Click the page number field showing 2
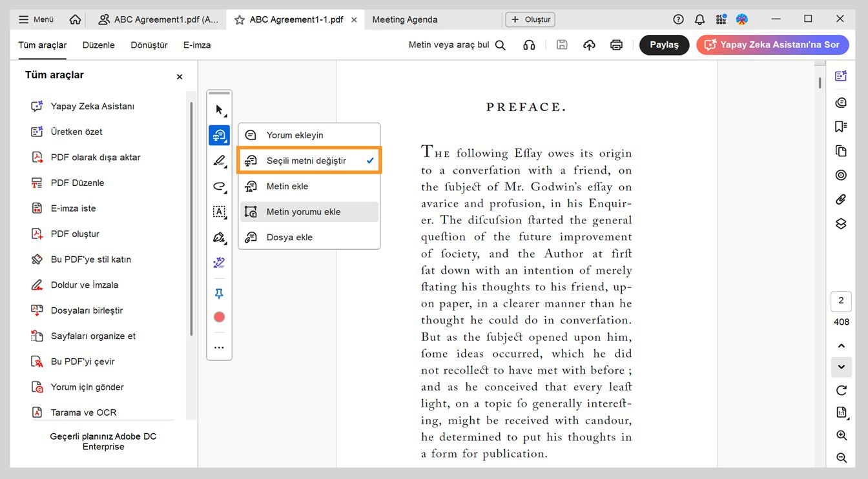The width and height of the screenshot is (868, 479). pos(841,301)
